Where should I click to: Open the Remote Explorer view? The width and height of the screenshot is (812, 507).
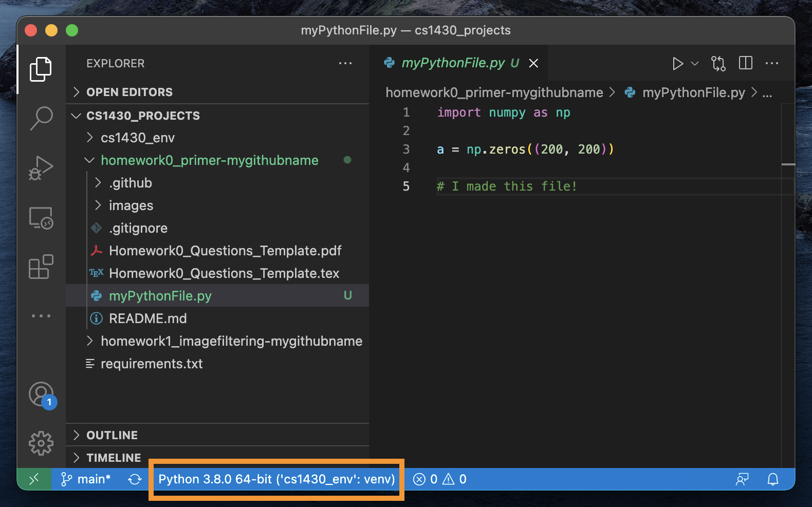click(41, 218)
